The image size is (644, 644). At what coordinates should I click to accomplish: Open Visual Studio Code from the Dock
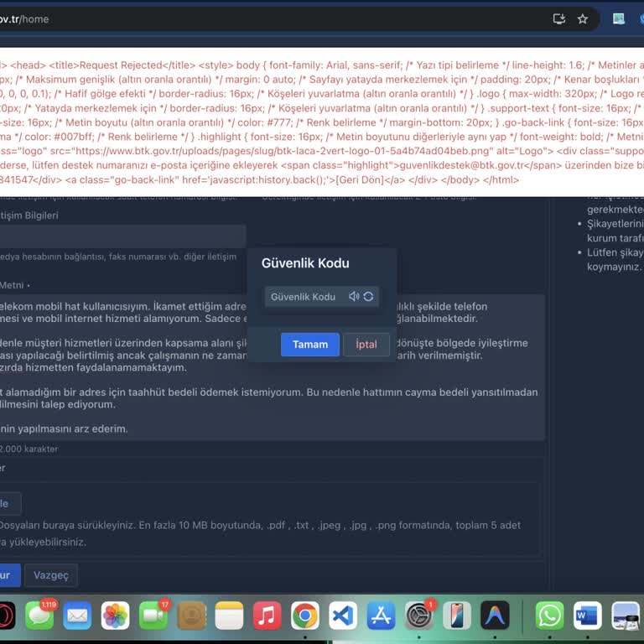(343, 615)
